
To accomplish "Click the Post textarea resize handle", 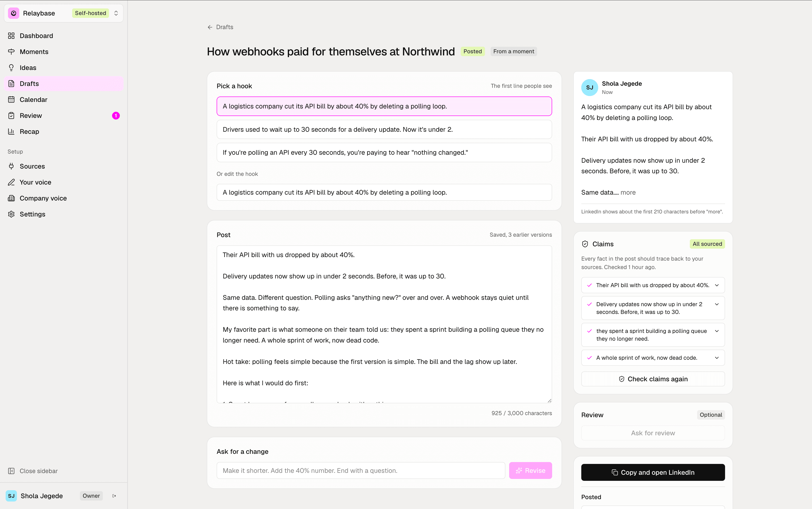I will coord(549,401).
